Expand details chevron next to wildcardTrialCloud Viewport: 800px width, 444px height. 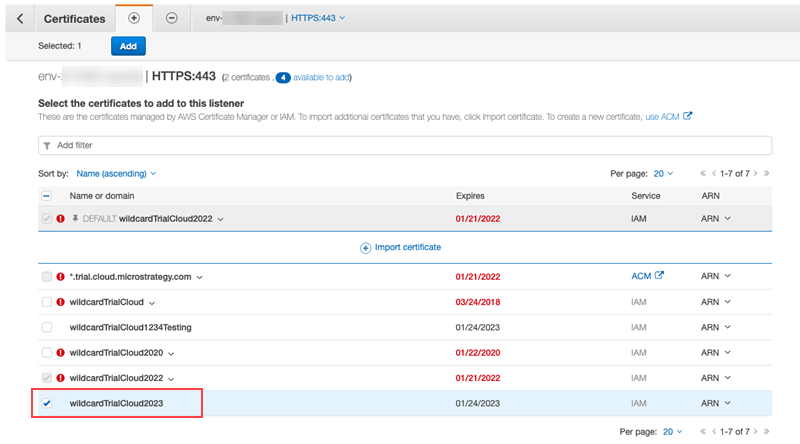152,302
